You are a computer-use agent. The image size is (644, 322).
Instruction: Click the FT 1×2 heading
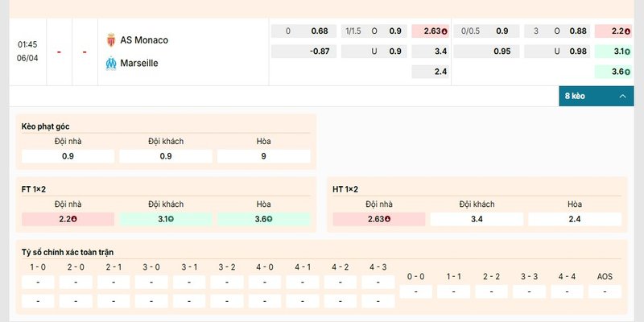pyautogui.click(x=33, y=189)
